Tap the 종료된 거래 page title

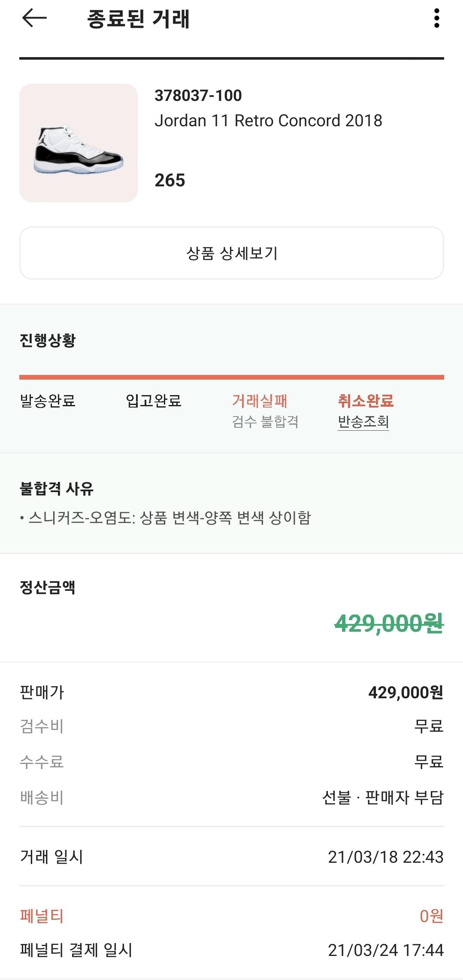[138, 19]
